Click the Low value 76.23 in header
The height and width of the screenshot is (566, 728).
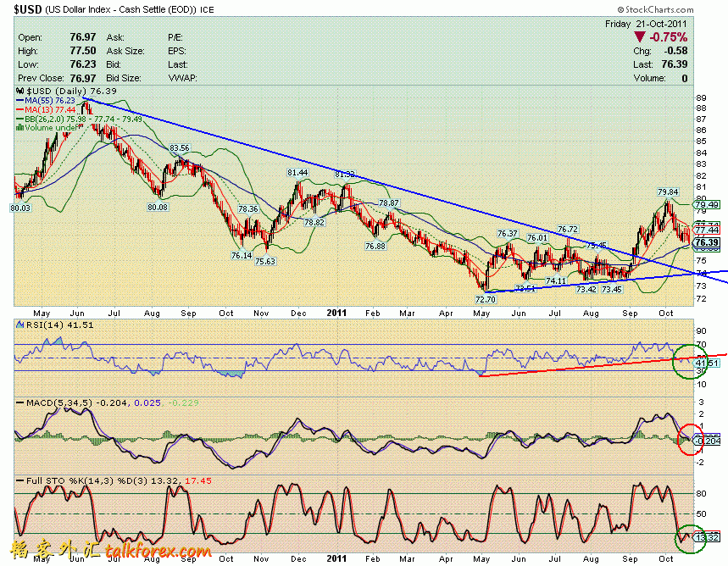click(x=83, y=64)
